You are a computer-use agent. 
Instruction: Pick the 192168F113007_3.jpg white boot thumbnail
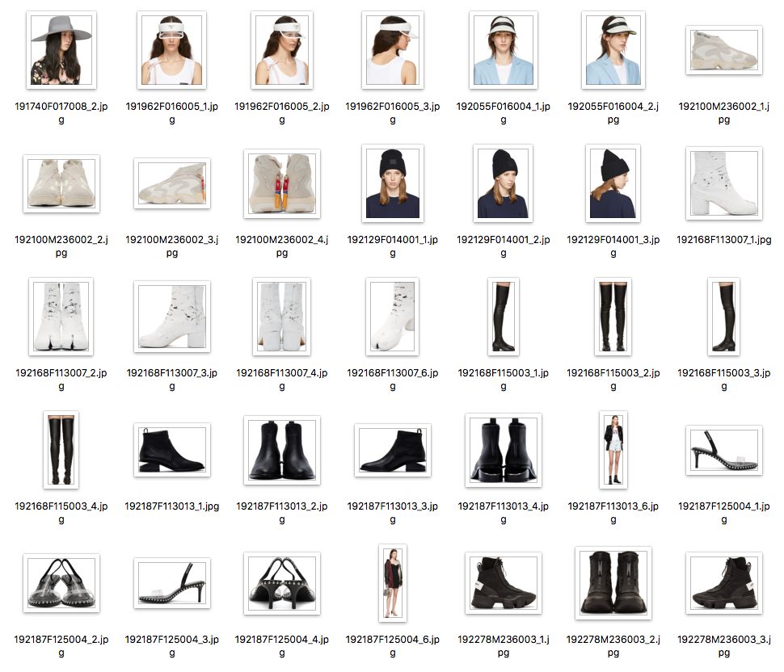tap(171, 317)
